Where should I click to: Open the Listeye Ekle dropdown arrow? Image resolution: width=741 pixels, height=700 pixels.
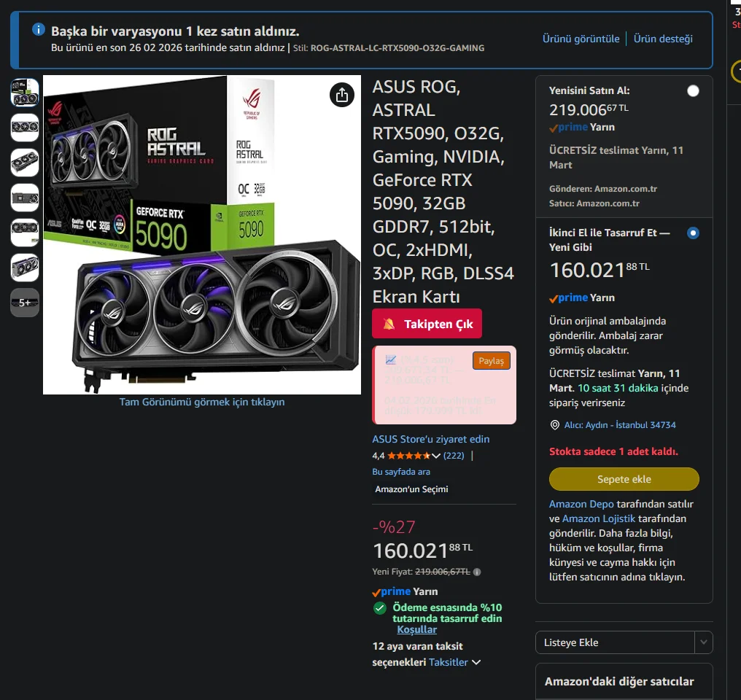point(704,642)
